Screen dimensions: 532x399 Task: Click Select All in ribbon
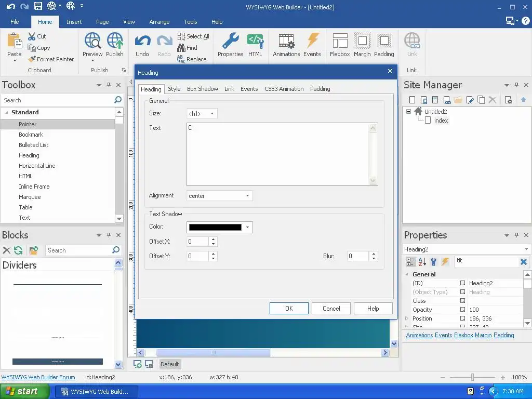click(193, 36)
